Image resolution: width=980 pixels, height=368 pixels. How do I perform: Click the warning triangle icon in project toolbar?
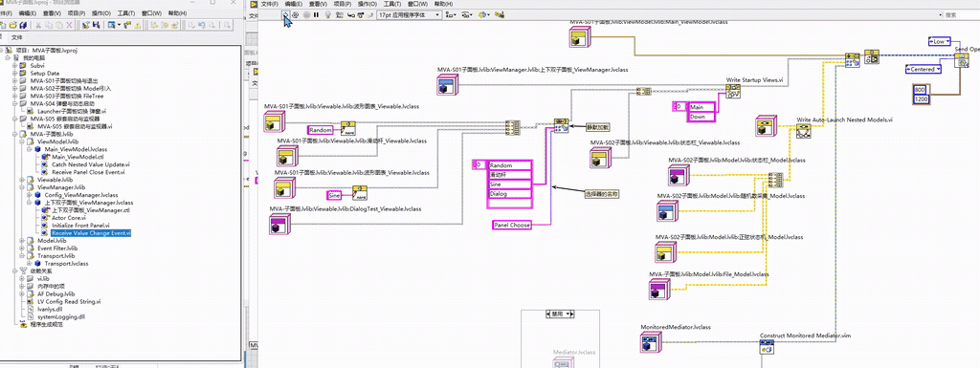137,25
